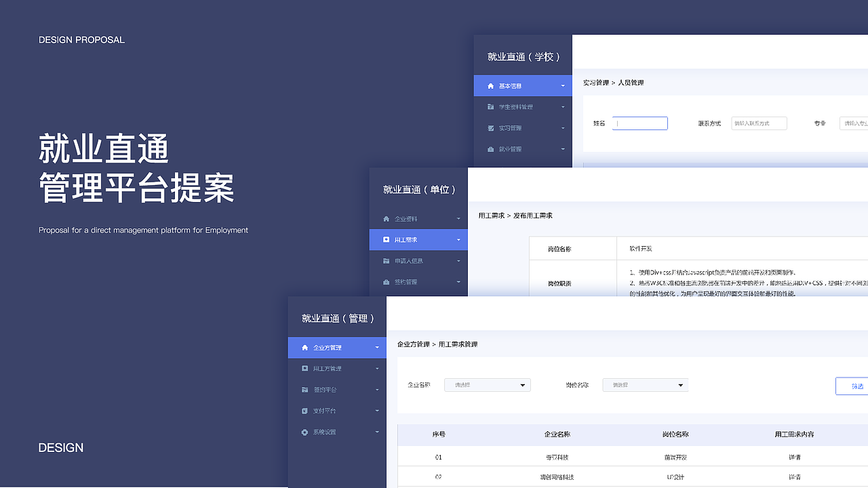
Task: Open the 企业名称 dropdown
Action: 488,385
